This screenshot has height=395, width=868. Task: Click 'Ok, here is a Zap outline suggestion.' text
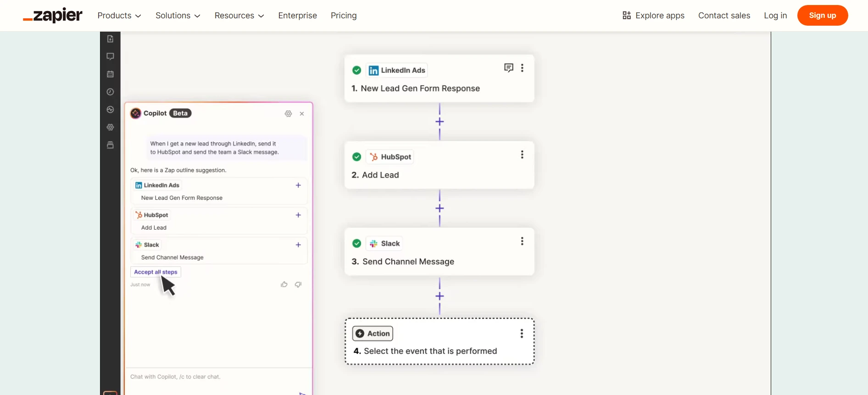tap(178, 170)
